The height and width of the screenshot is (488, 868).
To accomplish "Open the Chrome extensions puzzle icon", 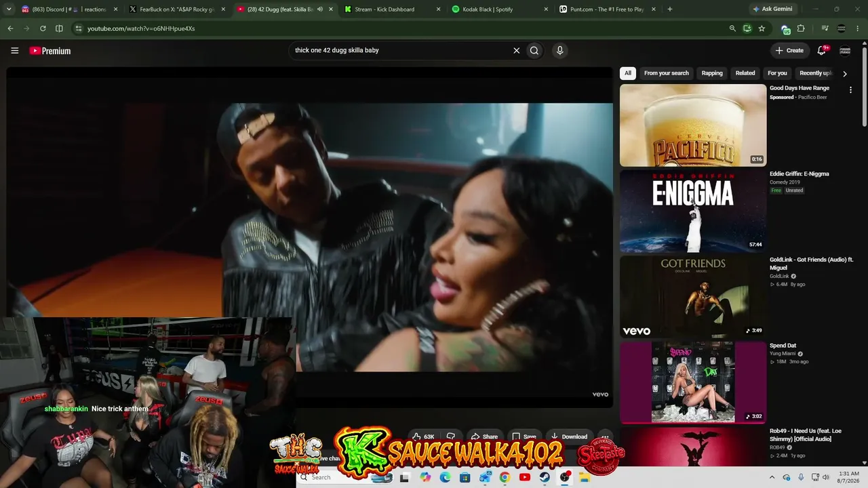I will pyautogui.click(x=801, y=28).
